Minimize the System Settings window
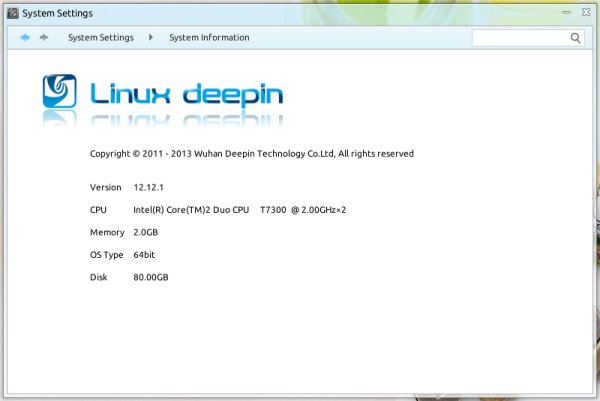Viewport: 600px width, 401px height. pyautogui.click(x=567, y=12)
